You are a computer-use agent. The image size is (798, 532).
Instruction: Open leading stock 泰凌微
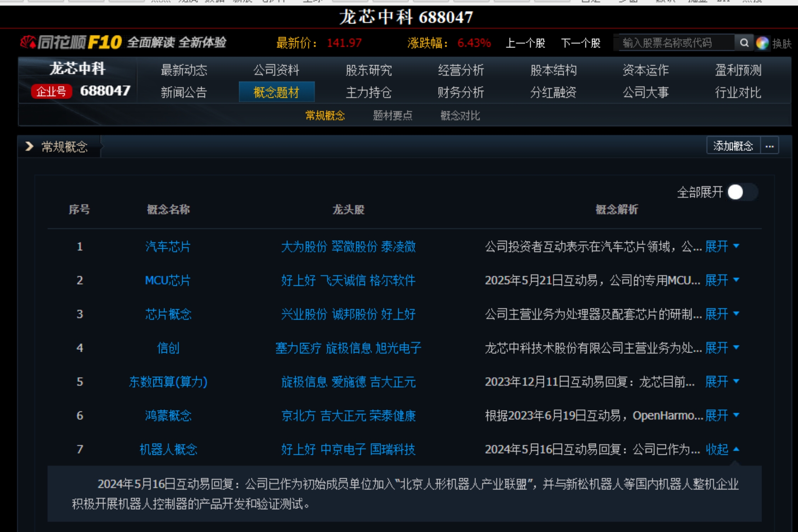point(398,246)
